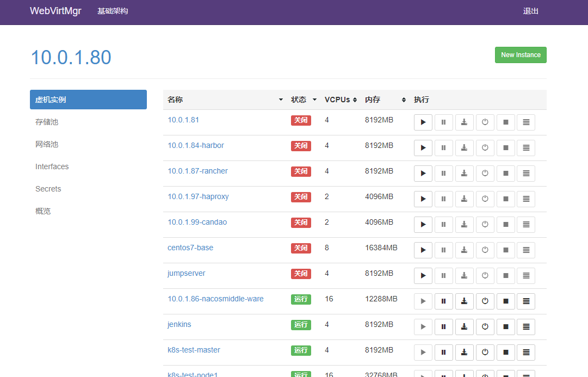
Task: Sort instances by 状态 column
Action: click(314, 100)
